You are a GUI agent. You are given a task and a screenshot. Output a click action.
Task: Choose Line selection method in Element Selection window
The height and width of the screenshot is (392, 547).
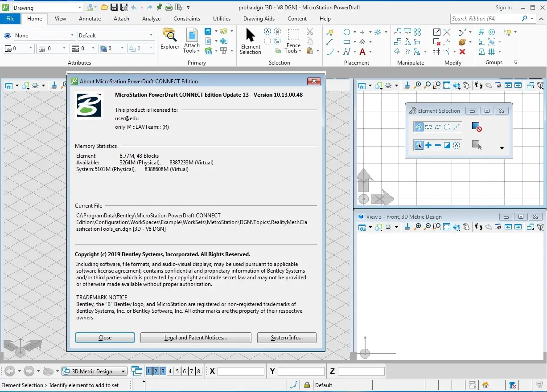pos(457,127)
